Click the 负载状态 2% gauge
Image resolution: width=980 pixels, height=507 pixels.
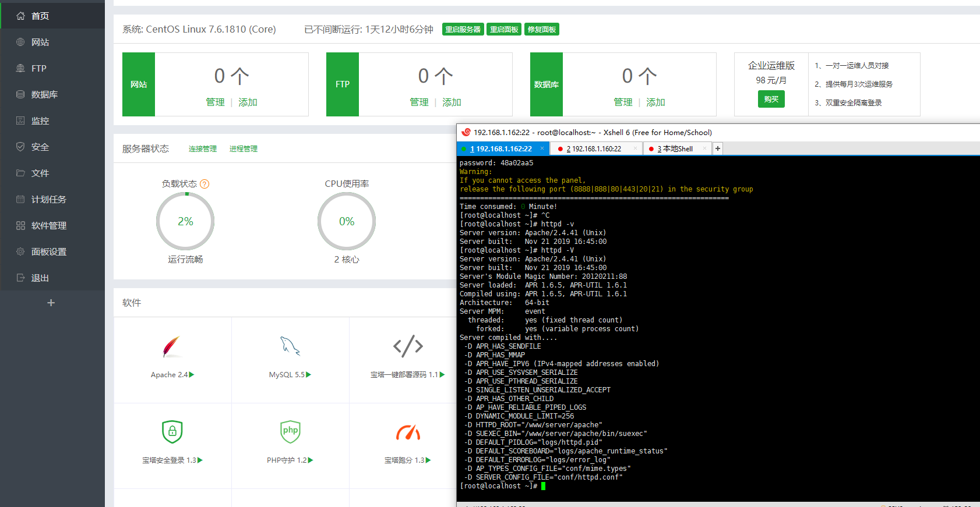[x=185, y=221]
